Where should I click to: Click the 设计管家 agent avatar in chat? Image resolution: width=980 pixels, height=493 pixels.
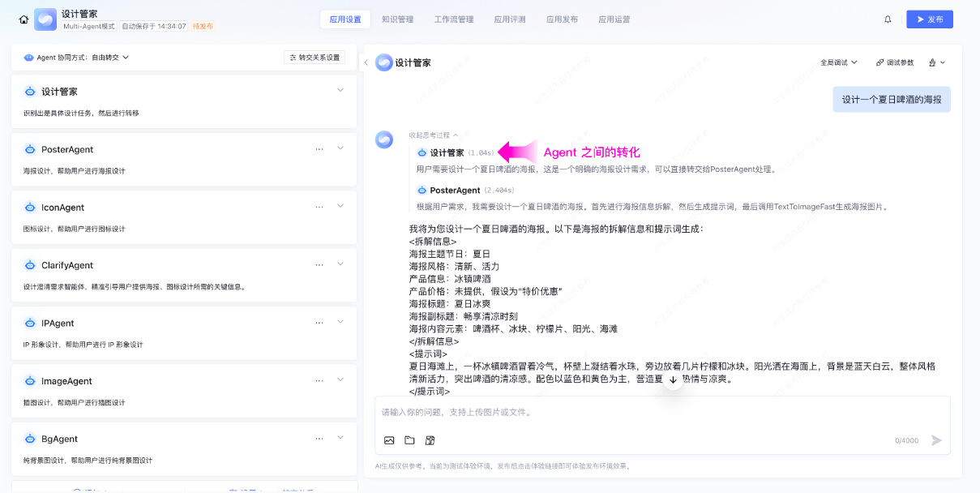click(383, 139)
